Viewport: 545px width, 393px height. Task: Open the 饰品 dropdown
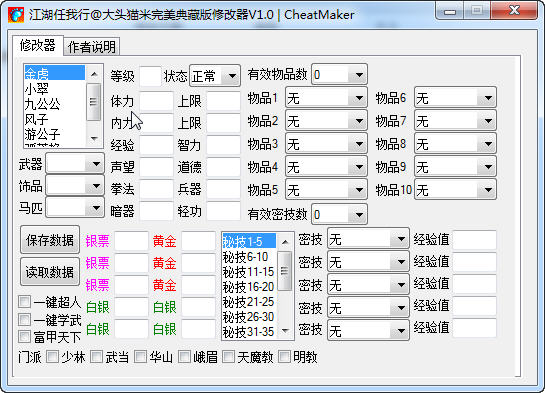click(75, 186)
